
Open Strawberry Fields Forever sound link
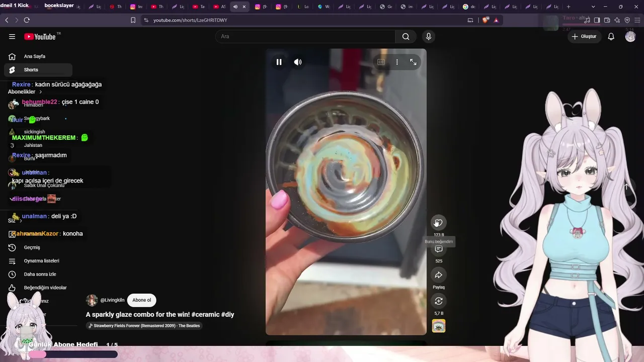click(x=144, y=326)
